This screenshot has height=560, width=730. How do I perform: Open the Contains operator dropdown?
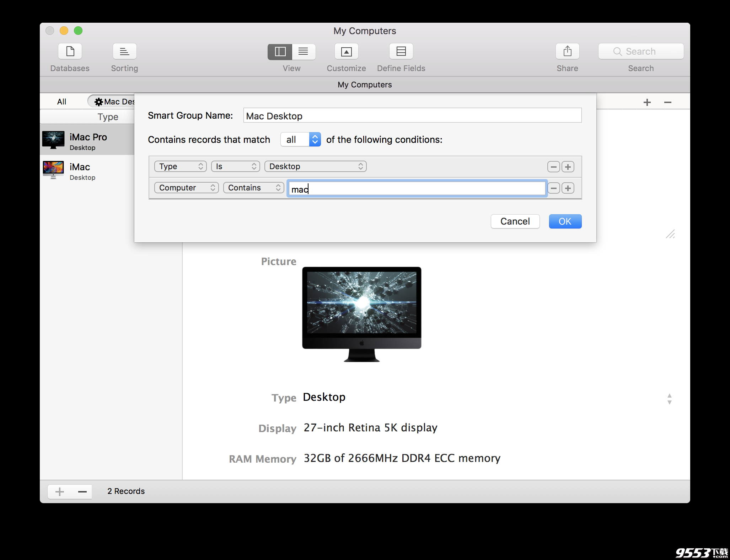pos(254,188)
